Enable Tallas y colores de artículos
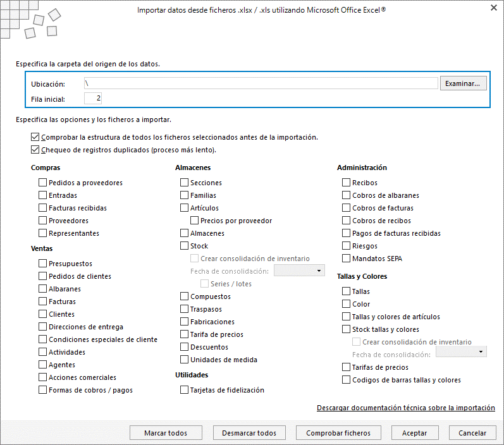The height and width of the screenshot is (445, 504). point(346,317)
